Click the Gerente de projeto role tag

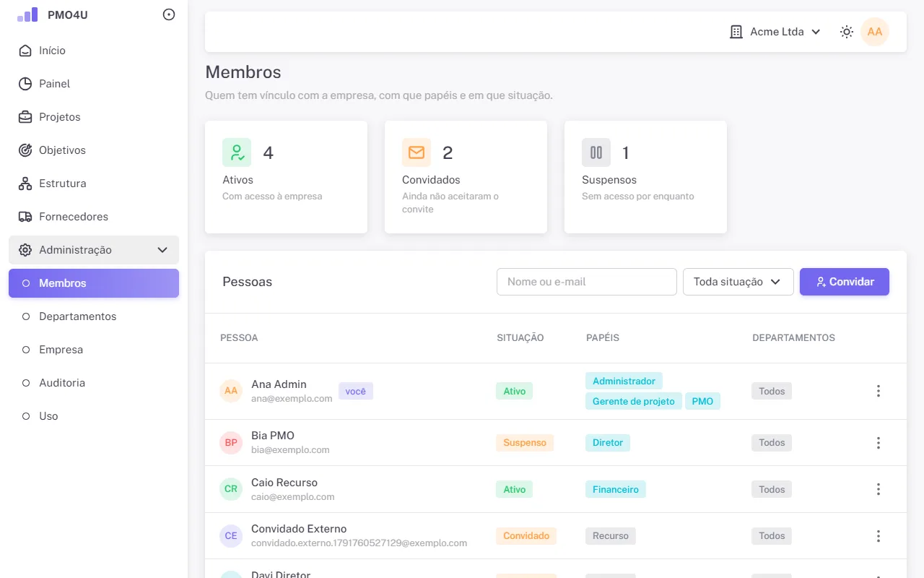pos(634,401)
